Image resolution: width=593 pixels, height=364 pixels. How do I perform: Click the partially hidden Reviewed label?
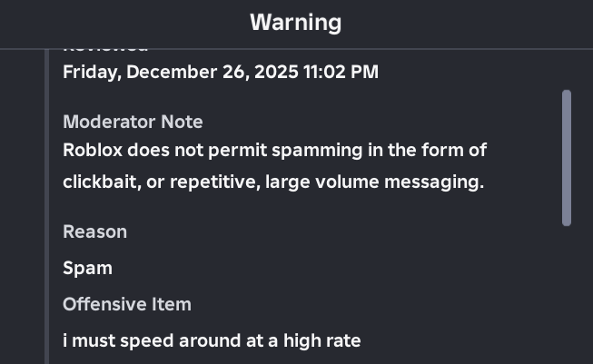click(104, 46)
